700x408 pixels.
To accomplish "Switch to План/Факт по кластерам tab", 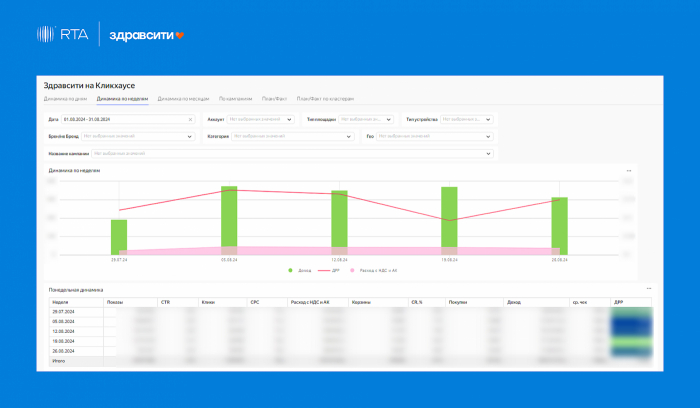I will click(x=325, y=99).
